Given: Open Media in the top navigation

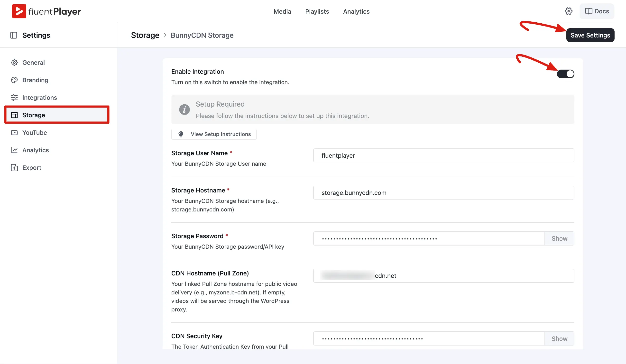Looking at the screenshot, I should [282, 11].
